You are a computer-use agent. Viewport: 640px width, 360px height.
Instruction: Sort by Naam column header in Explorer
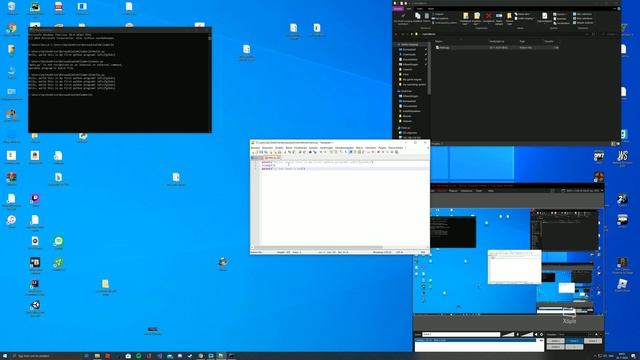coord(439,41)
